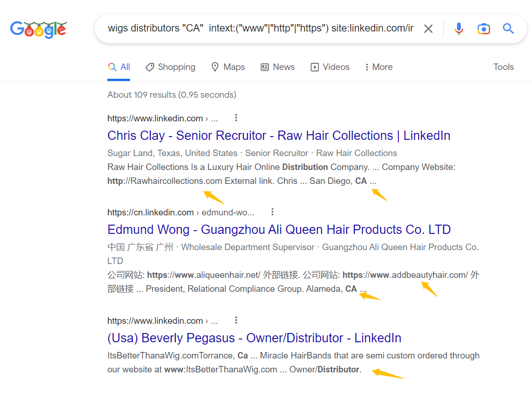Submit search with magnifier icon
Viewport: 532px width, 396px height.
pyautogui.click(x=508, y=29)
